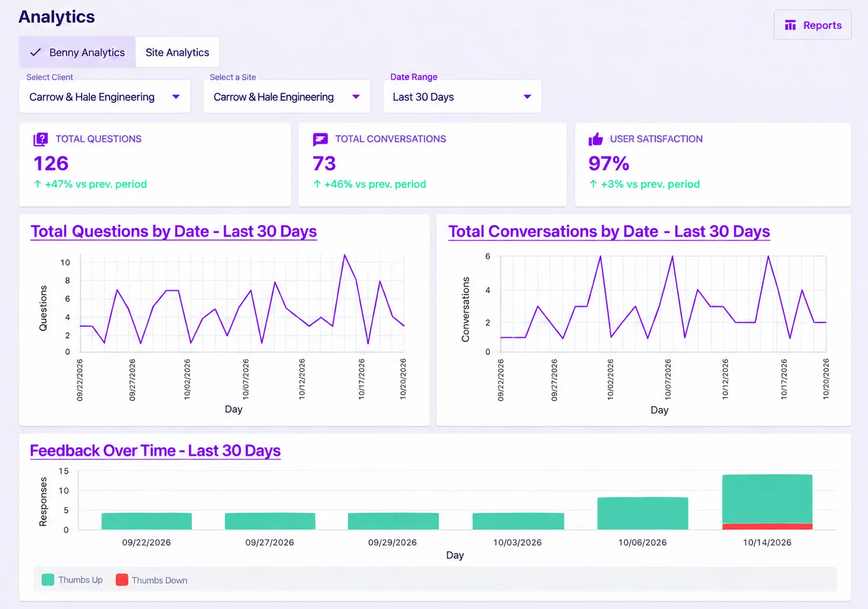
Task: Click the Thumbs Down legend label
Action: click(159, 580)
